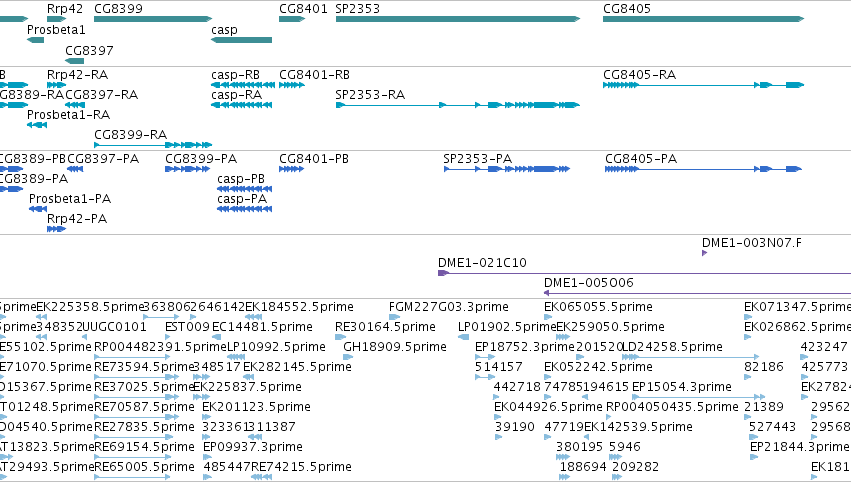
Task: Select the CG8399-PA protein feature
Action: (201, 159)
